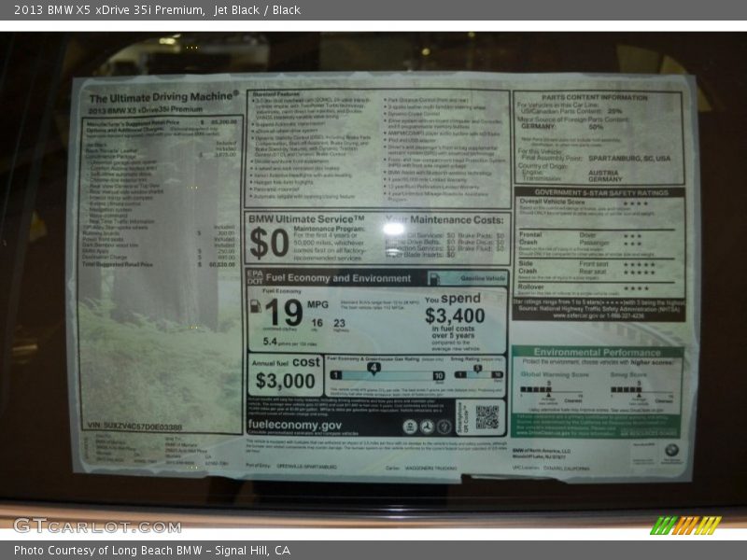Screen dimensions: 747x560
Task: Click 'SPARTANBURG, SC, USA' assembly point
Action: tap(629, 158)
